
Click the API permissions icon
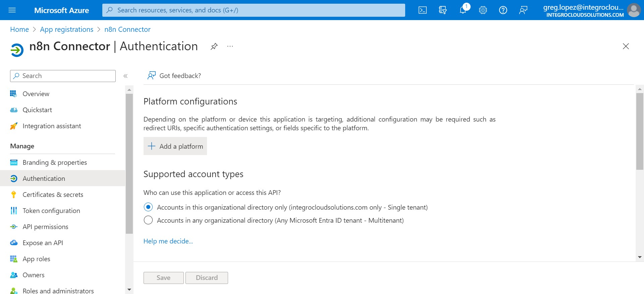coord(14,227)
